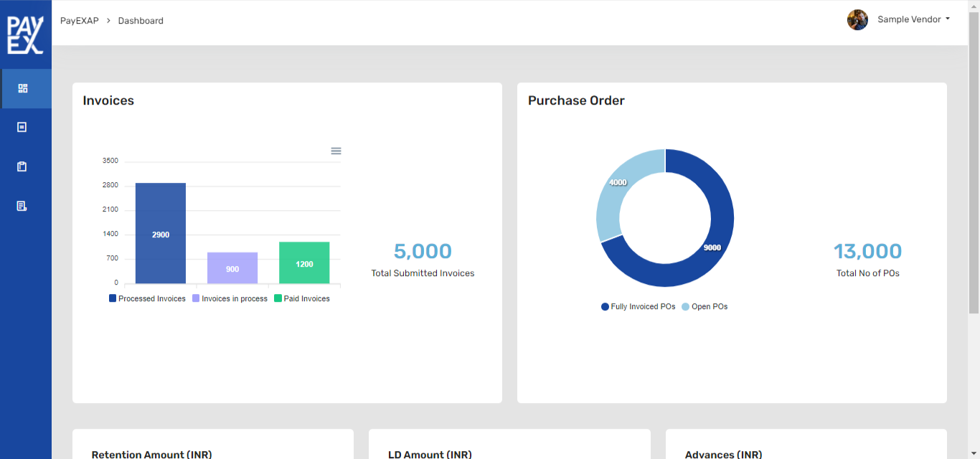980x459 pixels.
Task: Open the Invoices chart hamburger menu
Action: pos(336,151)
